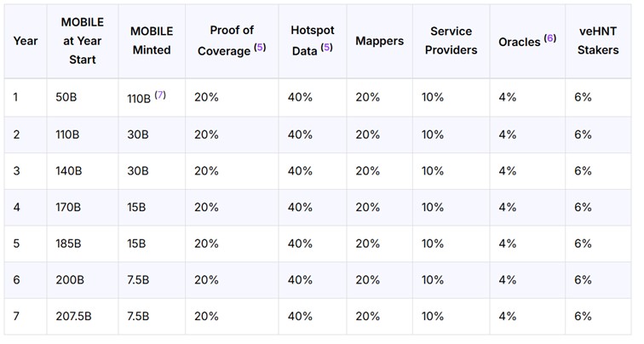644x344 pixels.
Task: Open footnote 5 link beside Hotspot Data
Action: pos(326,49)
